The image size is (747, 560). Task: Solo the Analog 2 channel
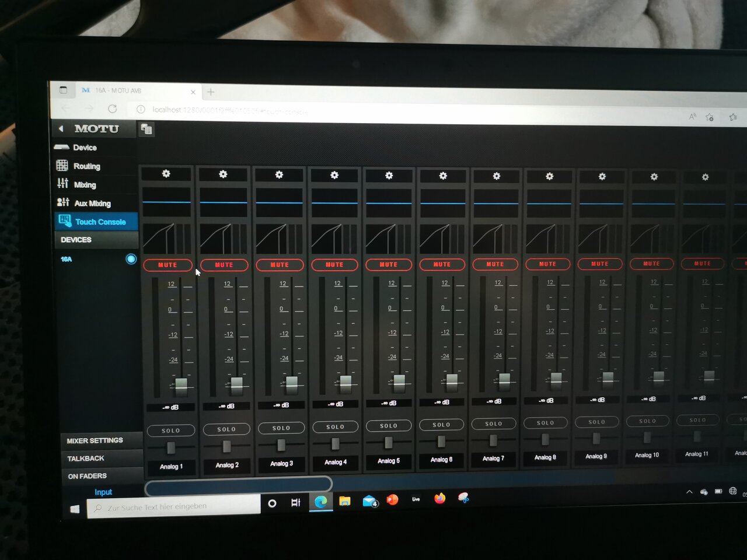[x=226, y=429]
